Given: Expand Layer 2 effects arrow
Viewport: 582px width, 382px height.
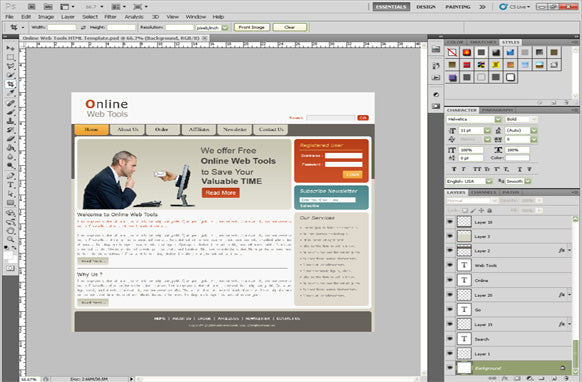Looking at the screenshot, I should 569,251.
